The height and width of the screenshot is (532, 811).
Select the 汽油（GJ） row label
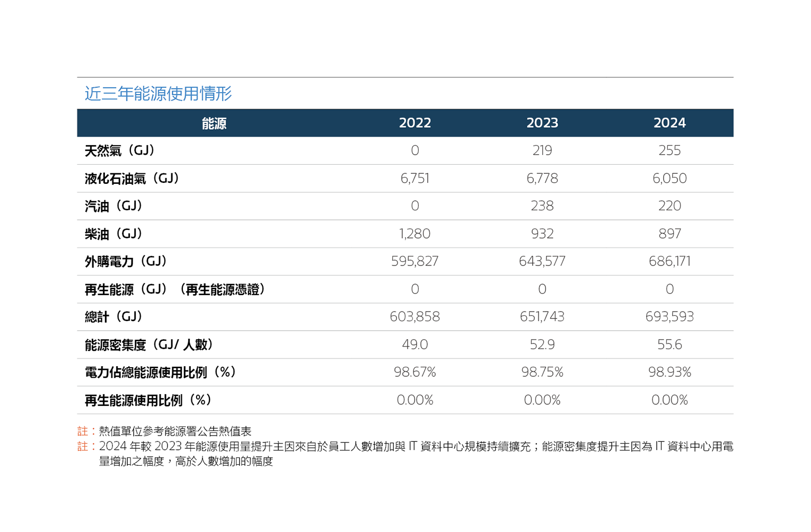tap(114, 206)
